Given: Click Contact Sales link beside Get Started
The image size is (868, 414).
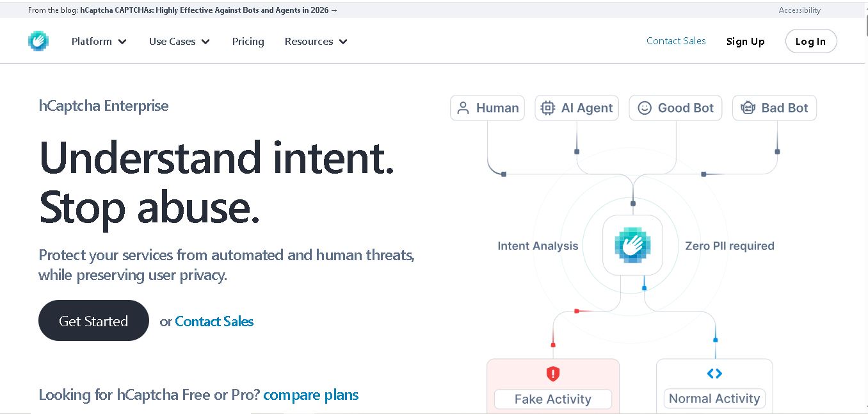Looking at the screenshot, I should pyautogui.click(x=214, y=321).
